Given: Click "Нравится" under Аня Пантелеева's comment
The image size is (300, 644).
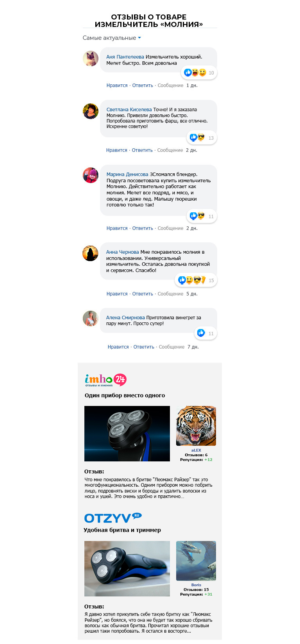Looking at the screenshot, I should pyautogui.click(x=117, y=85).
